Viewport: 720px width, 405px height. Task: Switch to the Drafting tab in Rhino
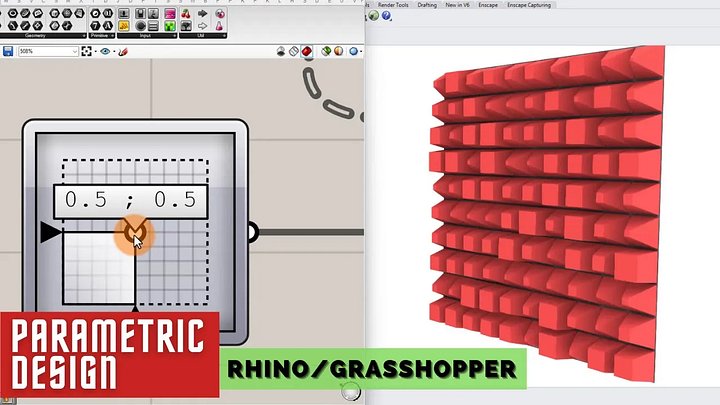(x=427, y=5)
